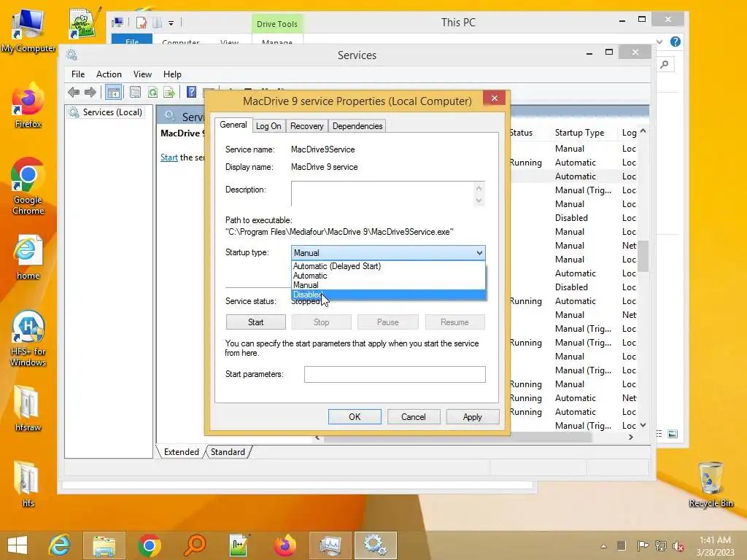
Task: Click the green Refresh toolbar icon
Action: (152, 92)
